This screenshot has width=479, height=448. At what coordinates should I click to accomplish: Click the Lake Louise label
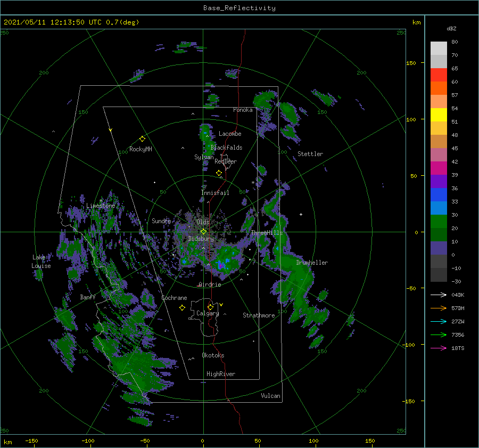[41, 262]
